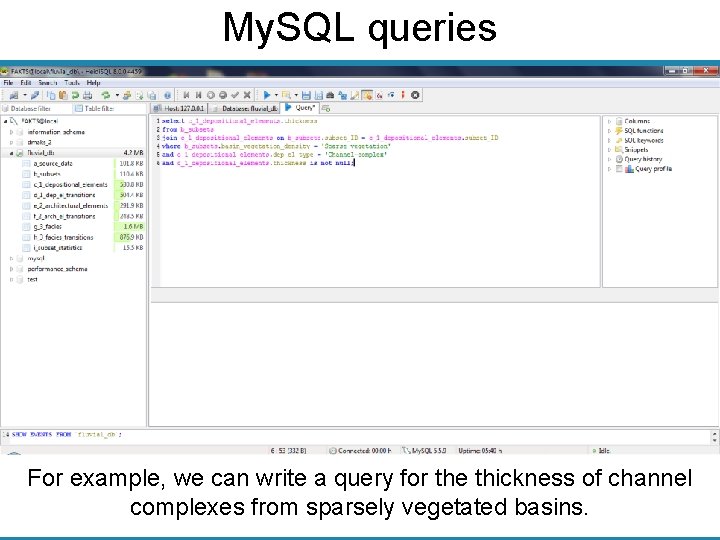720x540 pixels.
Task: Select the c_1_depositional_elements table
Action: (x=70, y=185)
